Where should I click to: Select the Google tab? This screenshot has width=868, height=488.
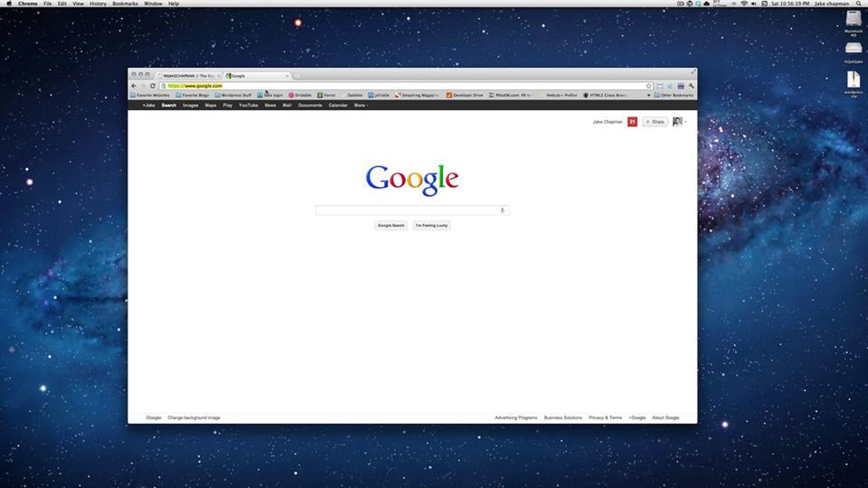click(257, 76)
